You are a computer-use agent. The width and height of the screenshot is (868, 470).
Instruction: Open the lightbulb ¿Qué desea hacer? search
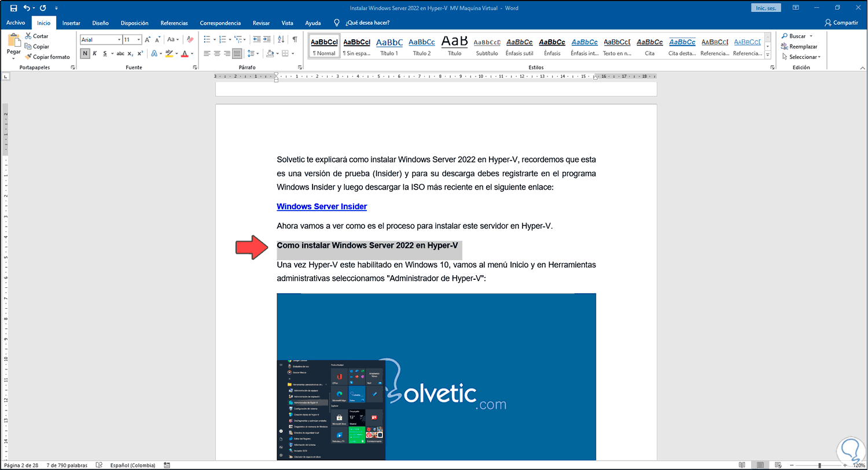pyautogui.click(x=362, y=23)
